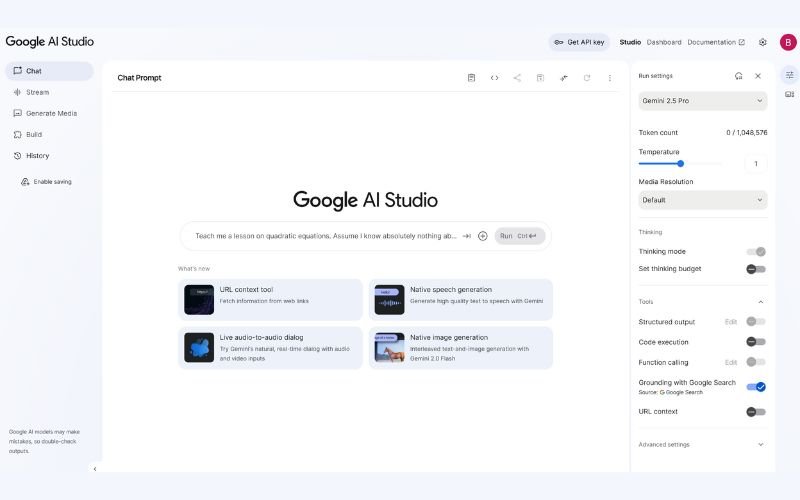Click the reset settings icon beside Run settings
The height and width of the screenshot is (500, 800).
coord(738,76)
